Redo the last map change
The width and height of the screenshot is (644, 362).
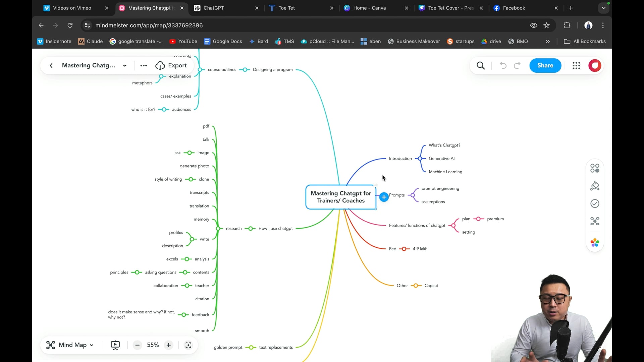517,65
